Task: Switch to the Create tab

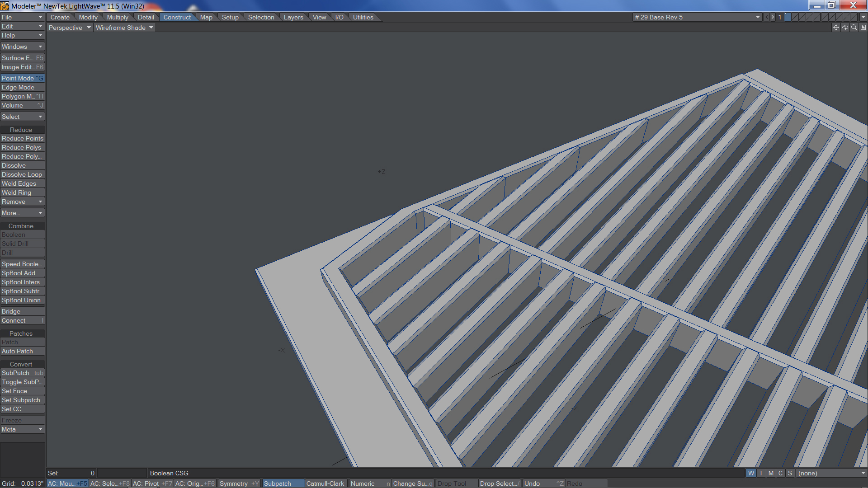Action: click(60, 17)
